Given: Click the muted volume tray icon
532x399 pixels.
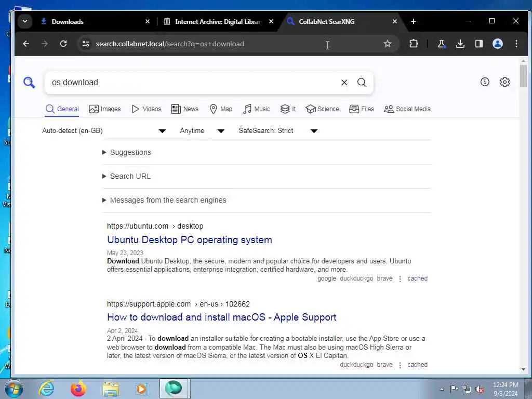Looking at the screenshot, I should tap(480, 389).
